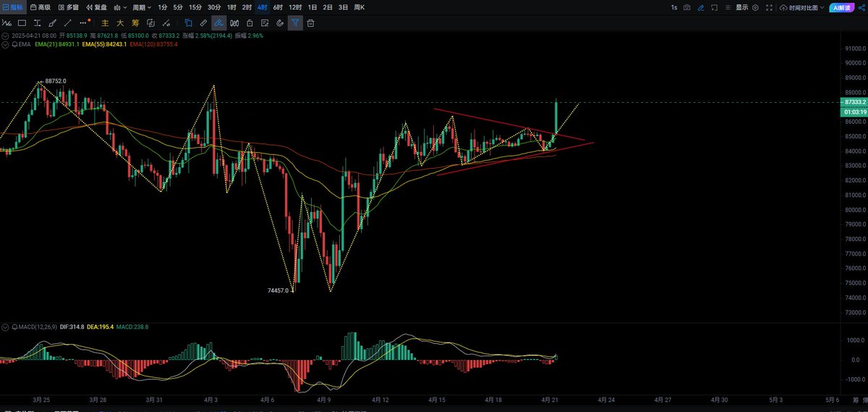Switch to the 6时 timeframe
Image resolution: width=868 pixels, height=412 pixels.
[278, 7]
